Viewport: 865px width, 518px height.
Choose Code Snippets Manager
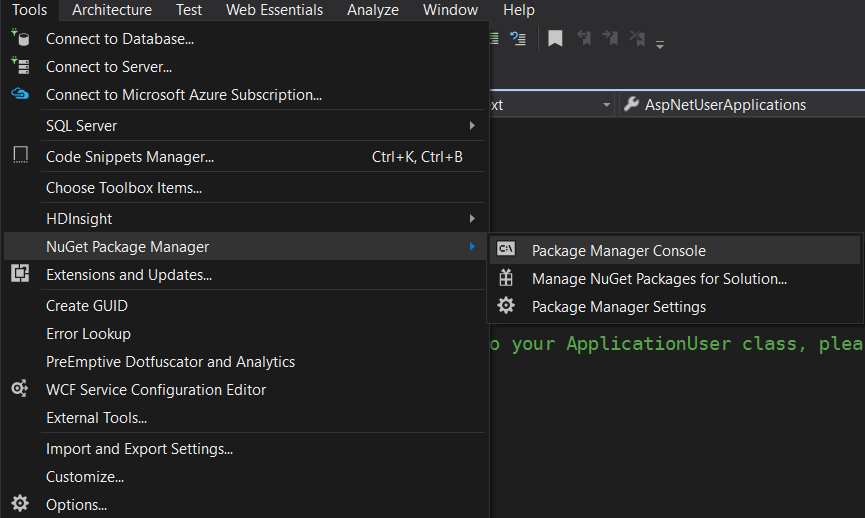coord(130,157)
